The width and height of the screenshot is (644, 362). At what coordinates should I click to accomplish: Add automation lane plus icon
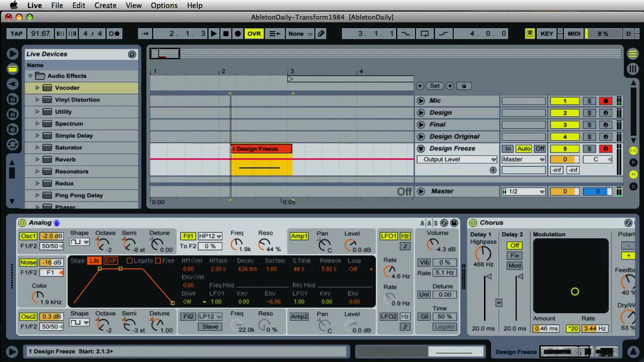coord(493,170)
